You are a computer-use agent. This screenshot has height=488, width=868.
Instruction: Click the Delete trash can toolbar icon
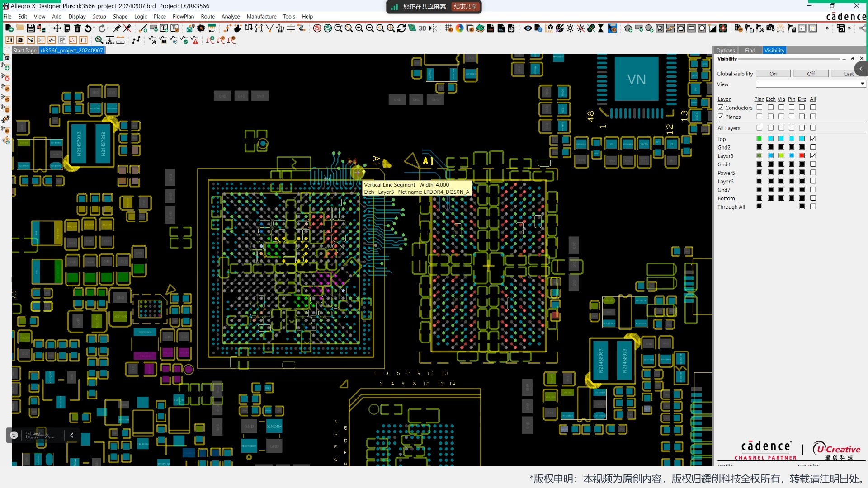click(x=78, y=28)
